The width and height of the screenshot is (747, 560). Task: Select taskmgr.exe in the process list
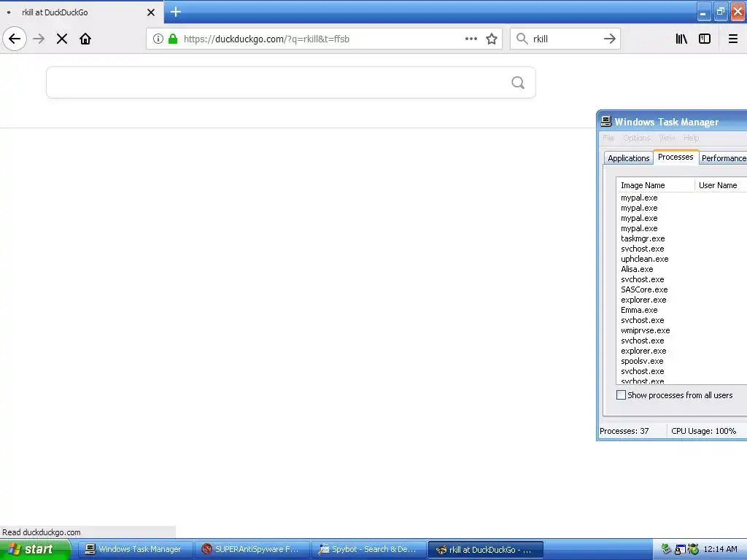pyautogui.click(x=643, y=238)
